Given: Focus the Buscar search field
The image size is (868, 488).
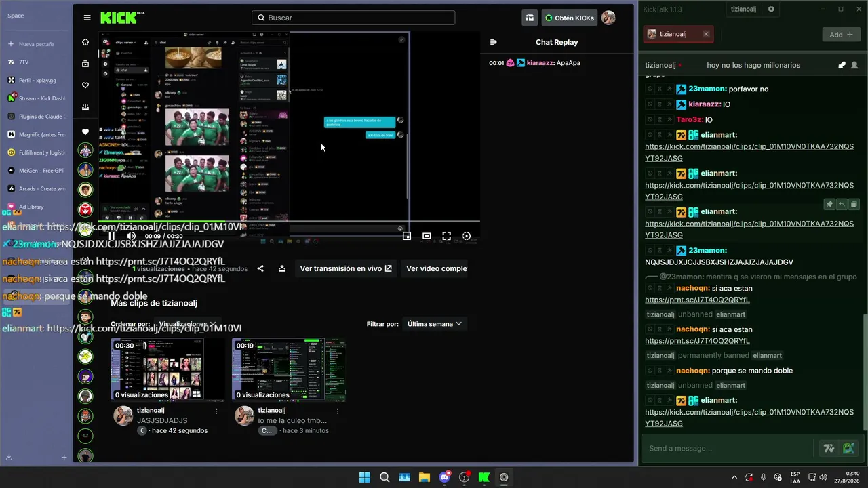Looking at the screenshot, I should tap(353, 18).
